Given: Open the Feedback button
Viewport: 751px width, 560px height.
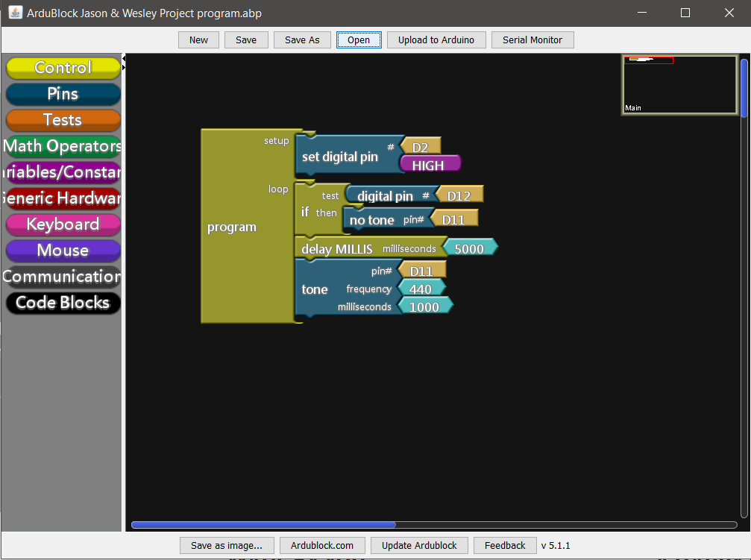Looking at the screenshot, I should 505,545.
